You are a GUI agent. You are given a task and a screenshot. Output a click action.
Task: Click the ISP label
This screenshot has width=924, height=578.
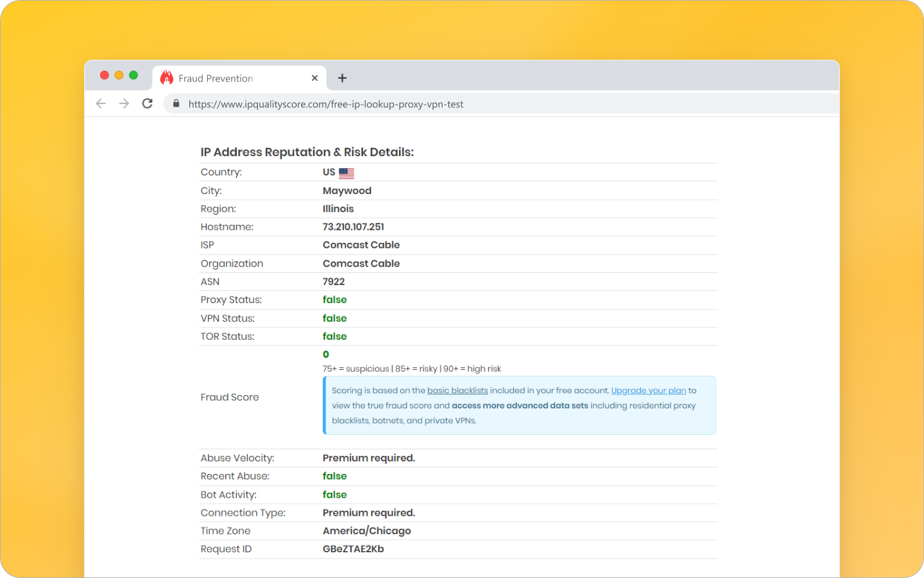point(207,245)
